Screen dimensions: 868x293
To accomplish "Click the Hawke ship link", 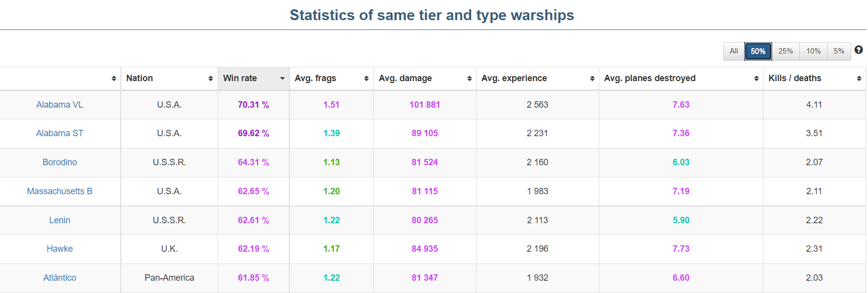I will pyautogui.click(x=59, y=249).
